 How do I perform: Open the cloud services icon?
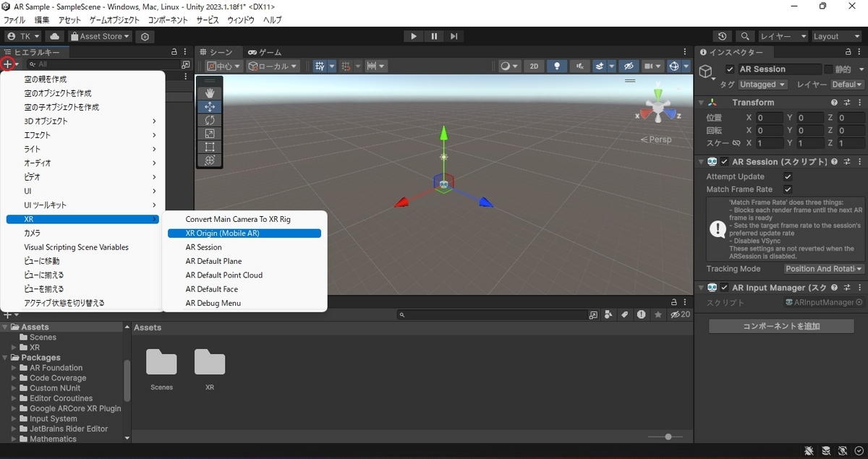point(54,36)
